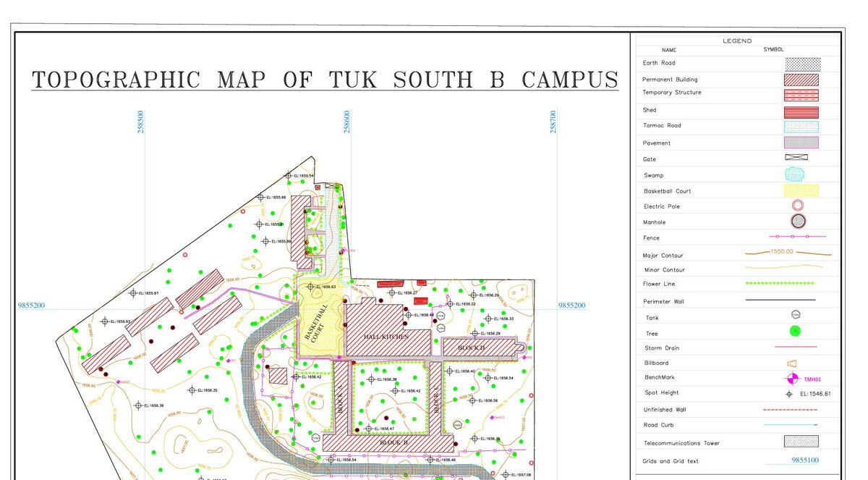Screen dimensions: 868x480
Task: Click the Earth Road legend symbol
Action: (803, 64)
